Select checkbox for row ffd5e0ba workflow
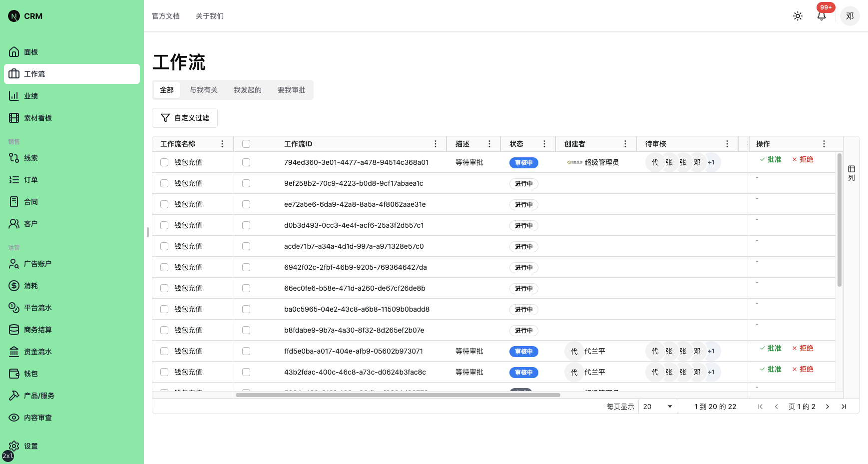868x464 pixels. [x=246, y=351]
